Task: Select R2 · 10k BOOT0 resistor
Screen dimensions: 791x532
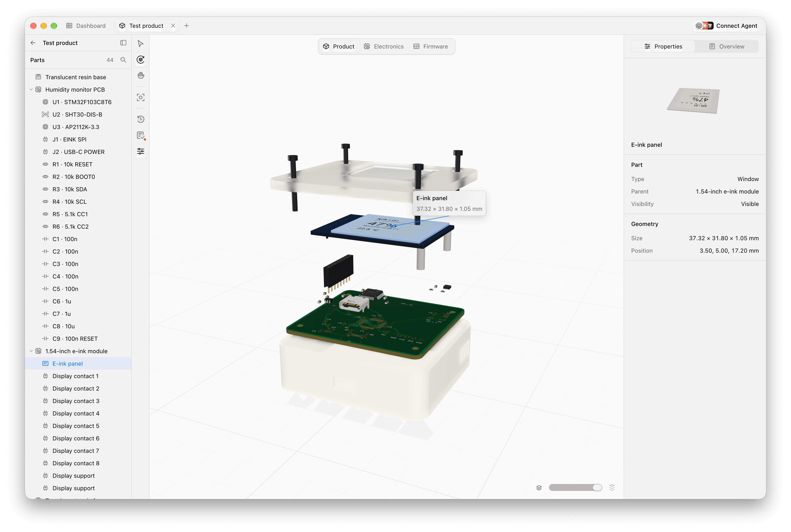Action: [x=78, y=177]
